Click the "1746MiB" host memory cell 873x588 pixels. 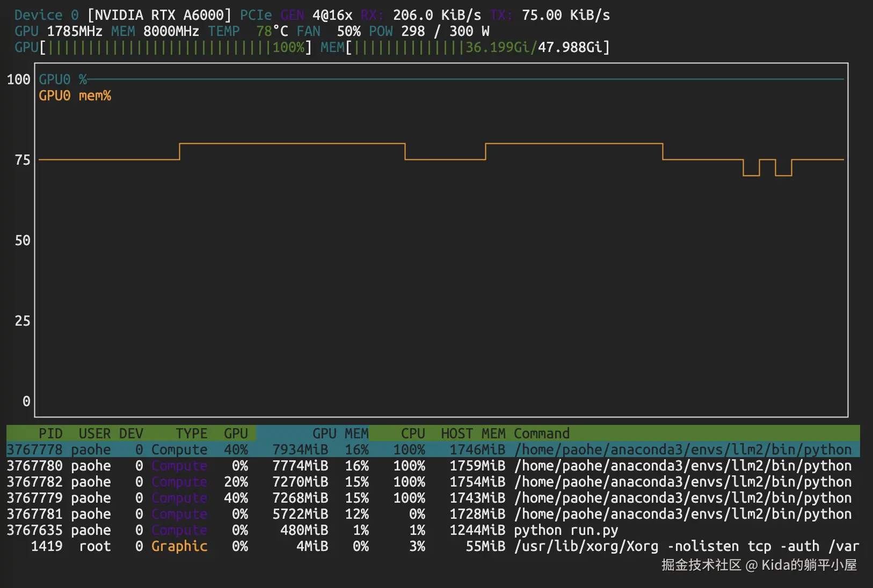pos(477,450)
